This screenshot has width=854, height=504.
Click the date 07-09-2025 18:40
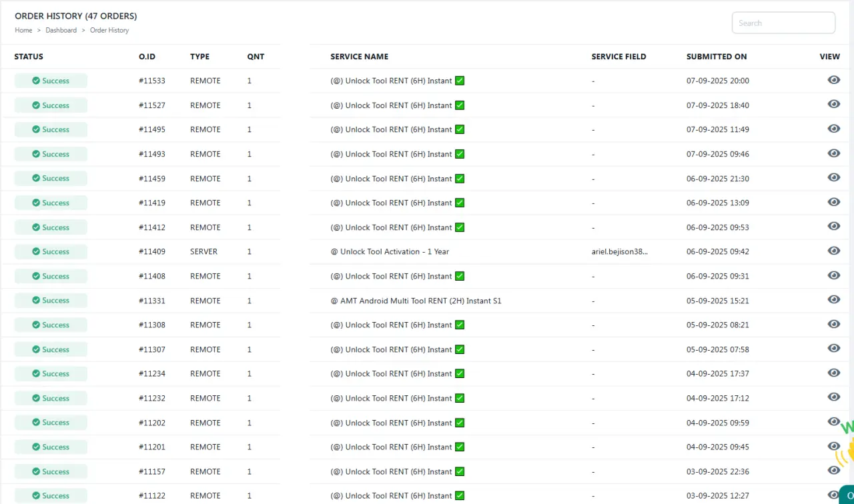click(x=718, y=105)
